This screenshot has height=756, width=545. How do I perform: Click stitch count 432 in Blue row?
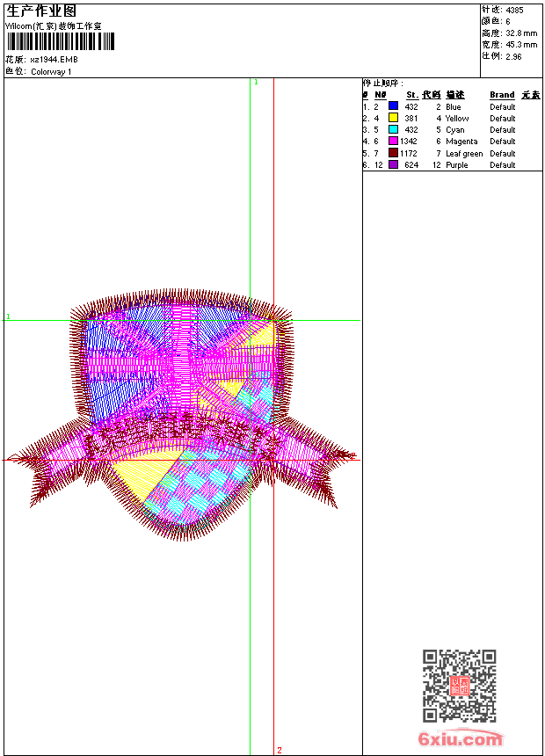[x=411, y=107]
